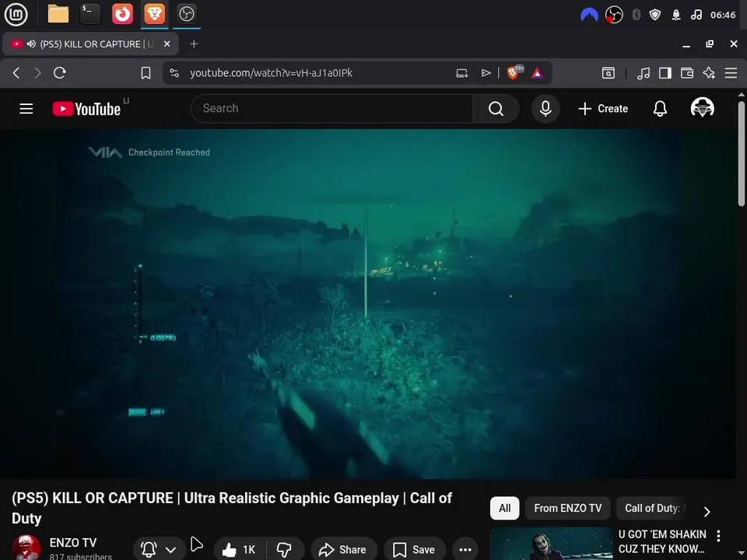Open the YouTube guide hamburger menu

26,109
